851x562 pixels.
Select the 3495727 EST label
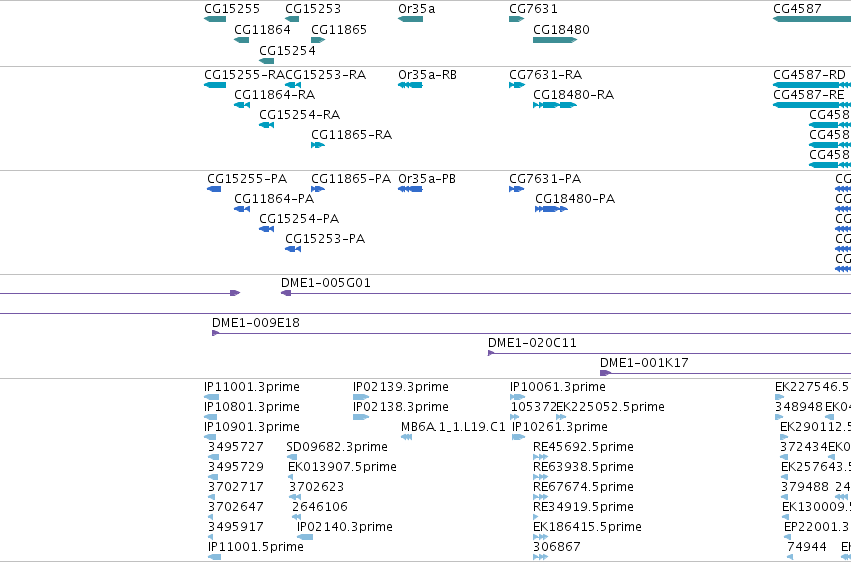pos(236,447)
